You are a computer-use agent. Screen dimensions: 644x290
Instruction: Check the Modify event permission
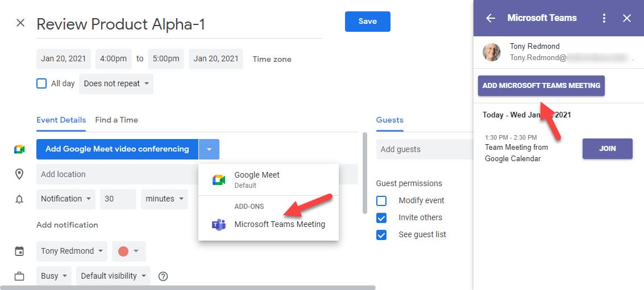click(381, 200)
